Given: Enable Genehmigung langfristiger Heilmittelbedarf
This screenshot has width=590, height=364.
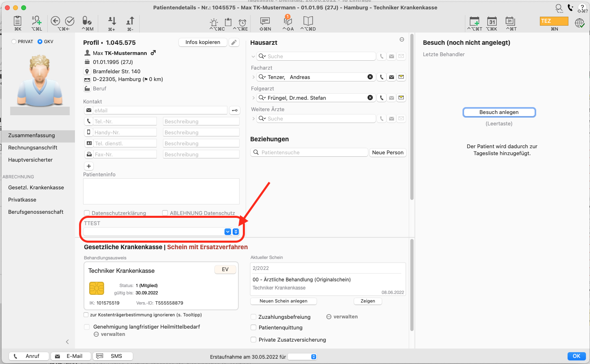Looking at the screenshot, I should tap(87, 327).
